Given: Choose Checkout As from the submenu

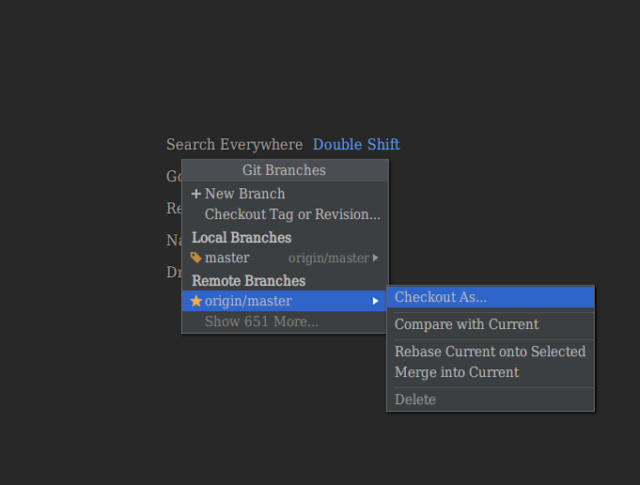Looking at the screenshot, I should tap(441, 297).
